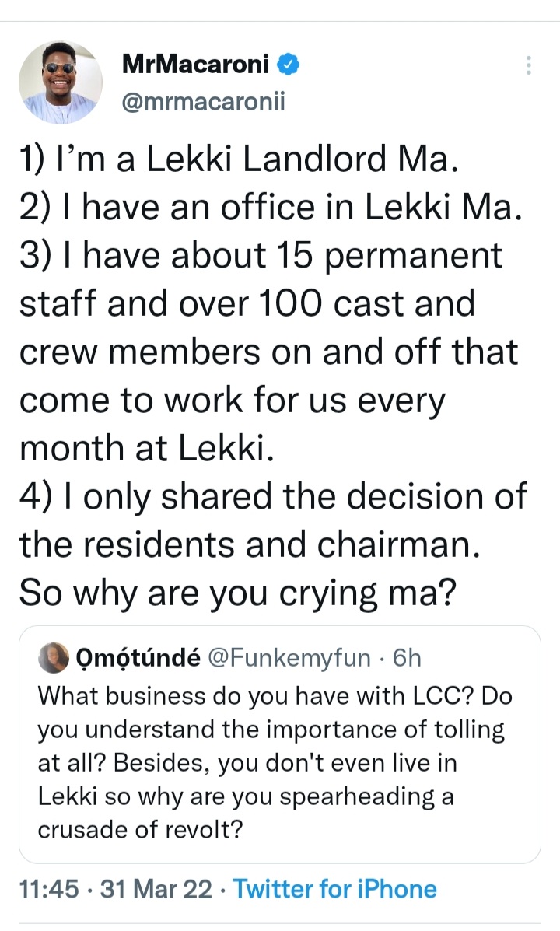Tap the "15 permanent staff" tweet line
560x931 pixels.
[x=261, y=257]
